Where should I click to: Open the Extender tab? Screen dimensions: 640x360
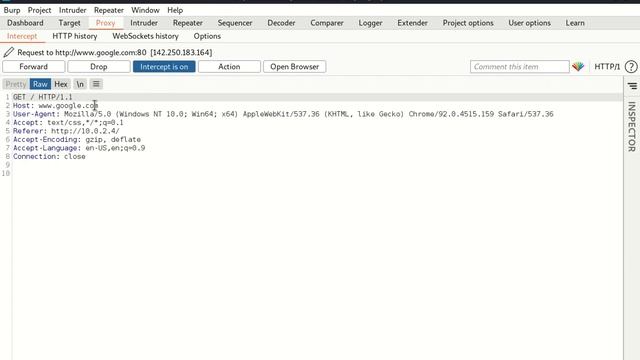(x=412, y=23)
